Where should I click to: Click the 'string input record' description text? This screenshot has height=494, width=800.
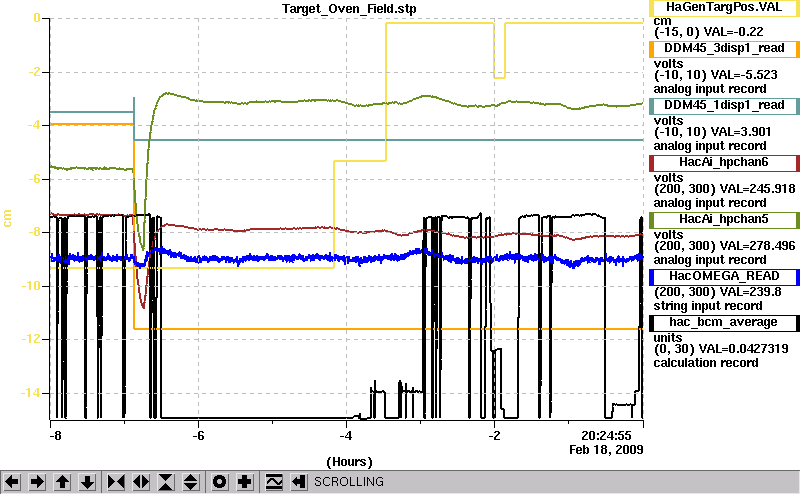708,306
